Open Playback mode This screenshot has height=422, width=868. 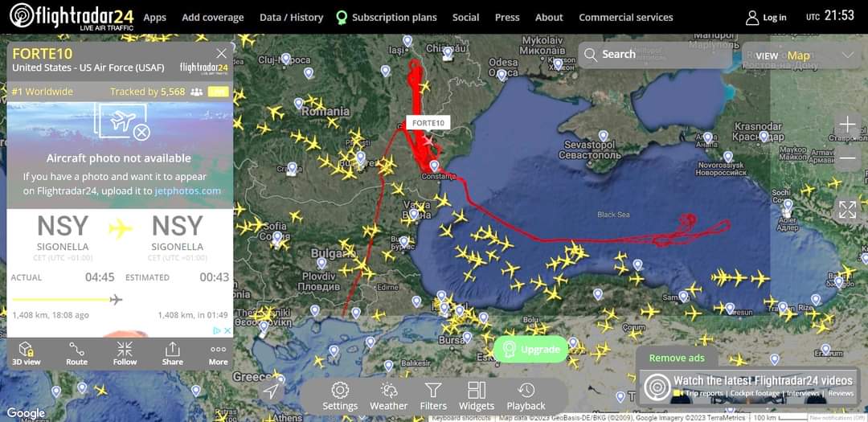tap(526, 396)
